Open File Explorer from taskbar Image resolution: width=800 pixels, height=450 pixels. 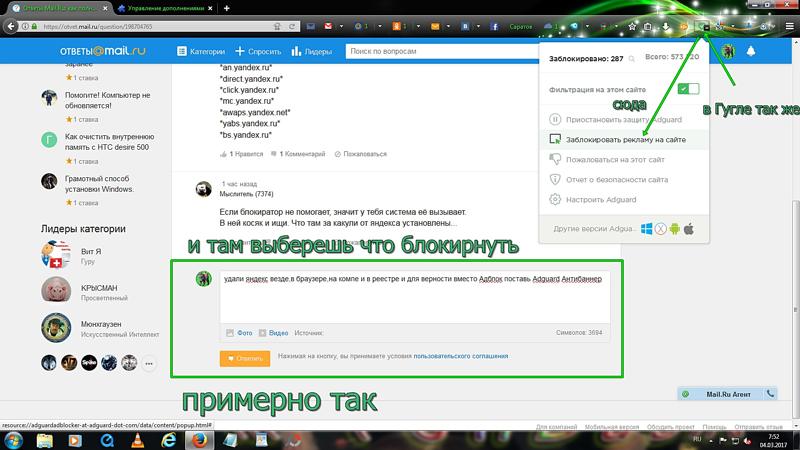click(x=45, y=440)
